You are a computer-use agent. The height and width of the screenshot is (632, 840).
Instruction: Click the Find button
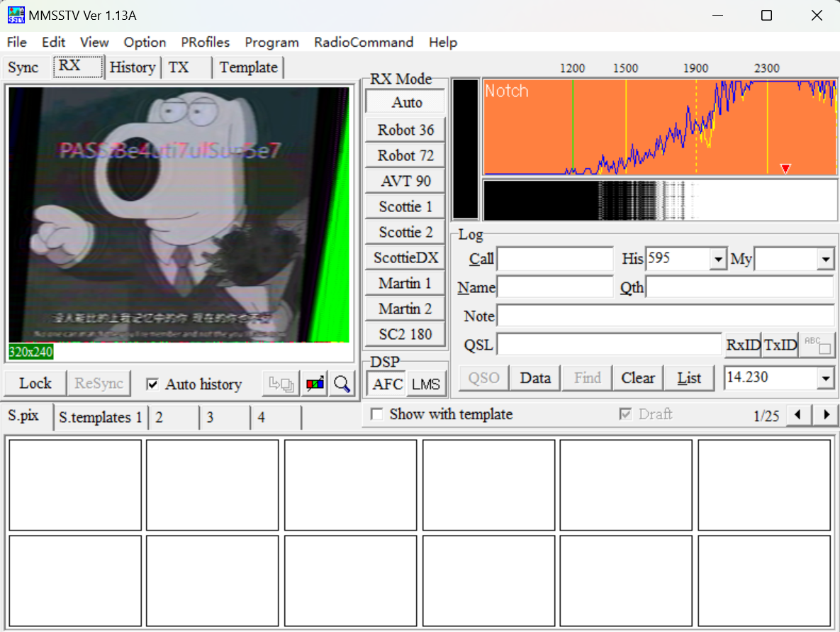point(587,378)
